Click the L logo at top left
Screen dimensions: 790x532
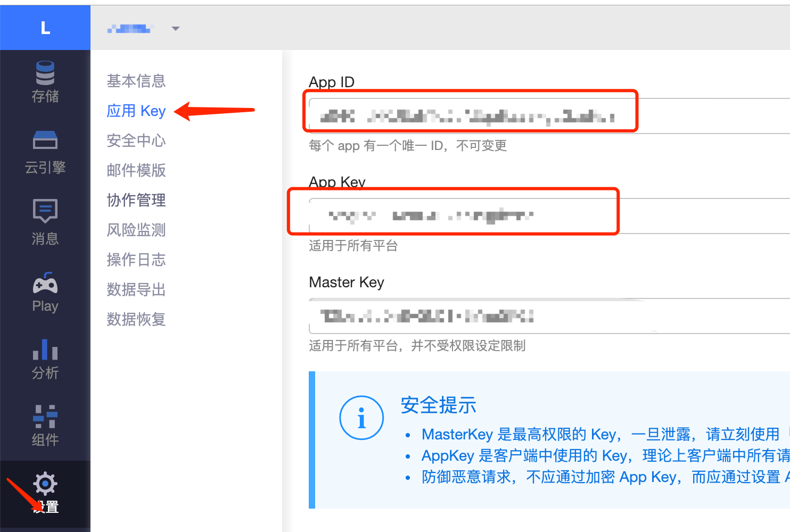(45, 27)
